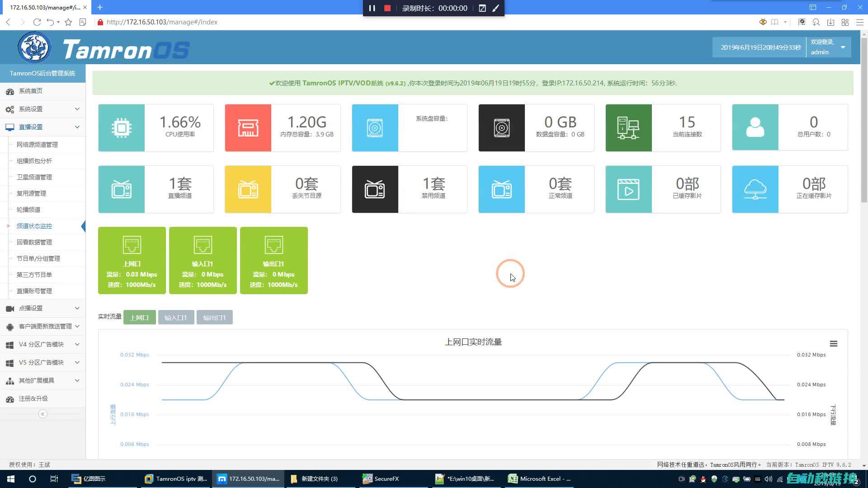Viewport: 868px width, 488px height.
Task: Open a new browser tab
Action: coord(100,7)
